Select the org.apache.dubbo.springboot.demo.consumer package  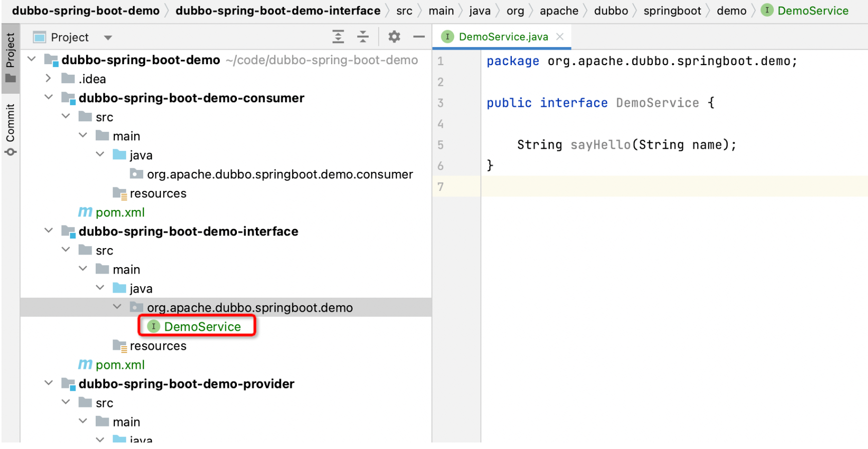pos(279,174)
